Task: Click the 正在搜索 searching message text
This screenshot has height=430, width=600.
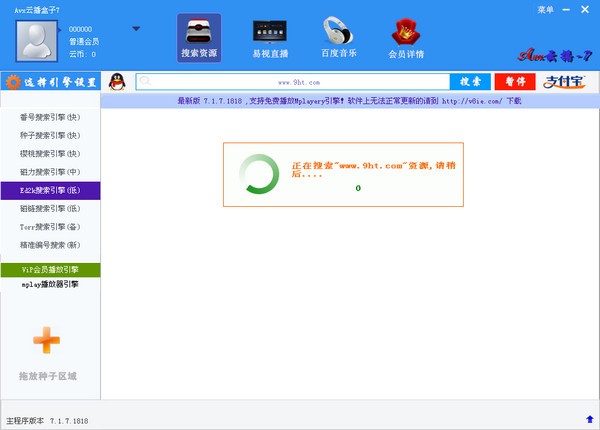Action: click(373, 169)
